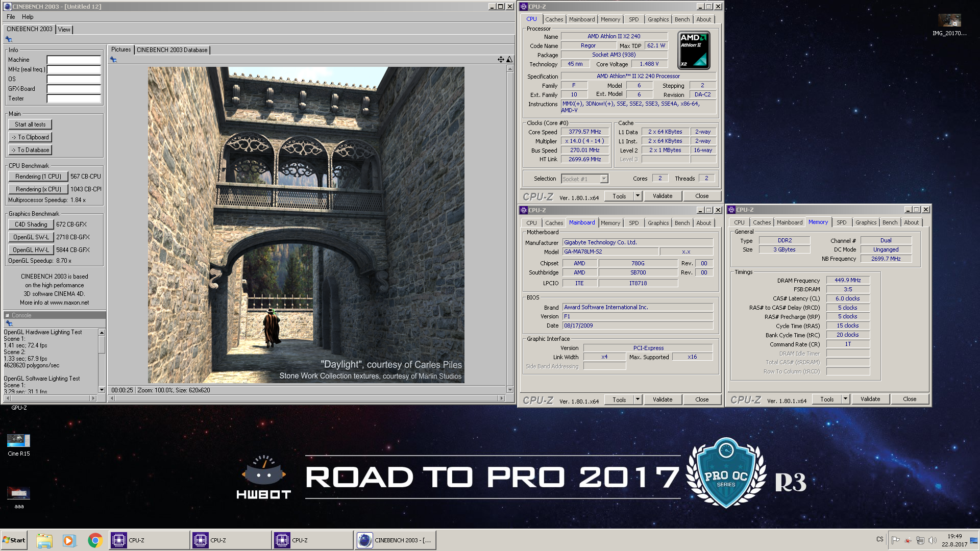Click the move/pan cross icon above picture
Image resolution: width=980 pixels, height=551 pixels.
[501, 60]
